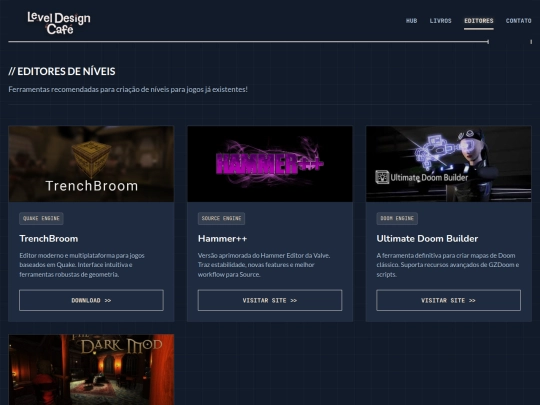Click VISITAR SITE for Hammer++
Image resolution: width=540 pixels, height=405 pixels.
click(x=270, y=300)
